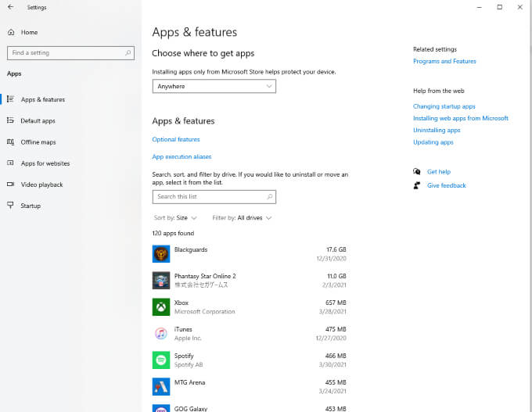Click the Blackguards app icon
The image size is (532, 412).
(x=161, y=253)
